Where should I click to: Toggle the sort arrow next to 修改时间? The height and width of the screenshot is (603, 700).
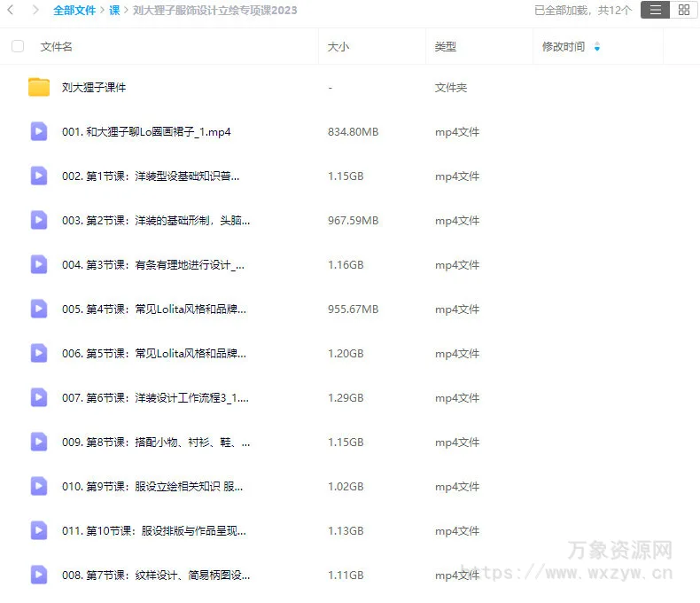point(596,47)
